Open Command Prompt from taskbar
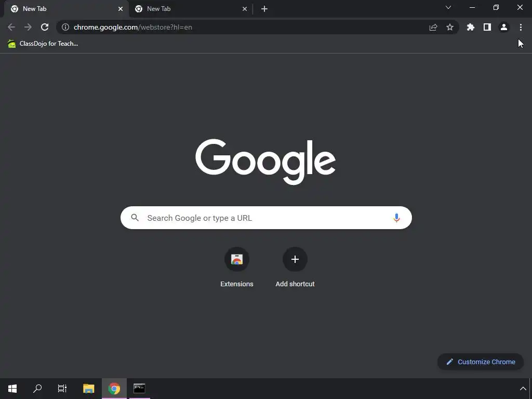This screenshot has height=399, width=532. (x=139, y=389)
